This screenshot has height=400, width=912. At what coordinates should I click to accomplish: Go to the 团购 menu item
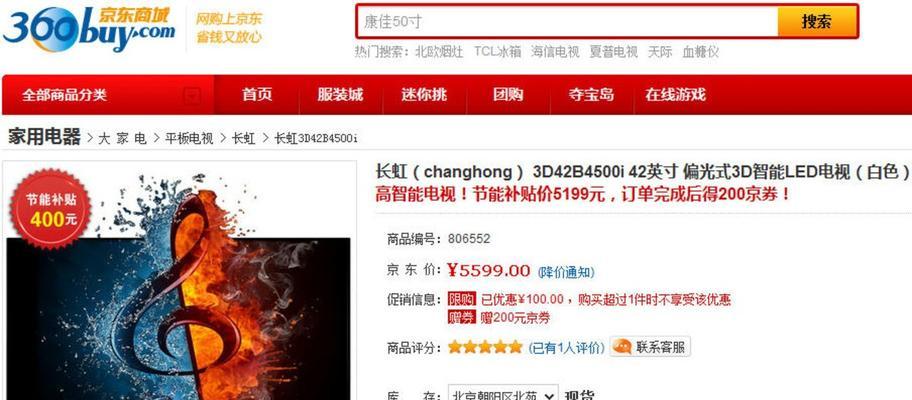point(508,94)
